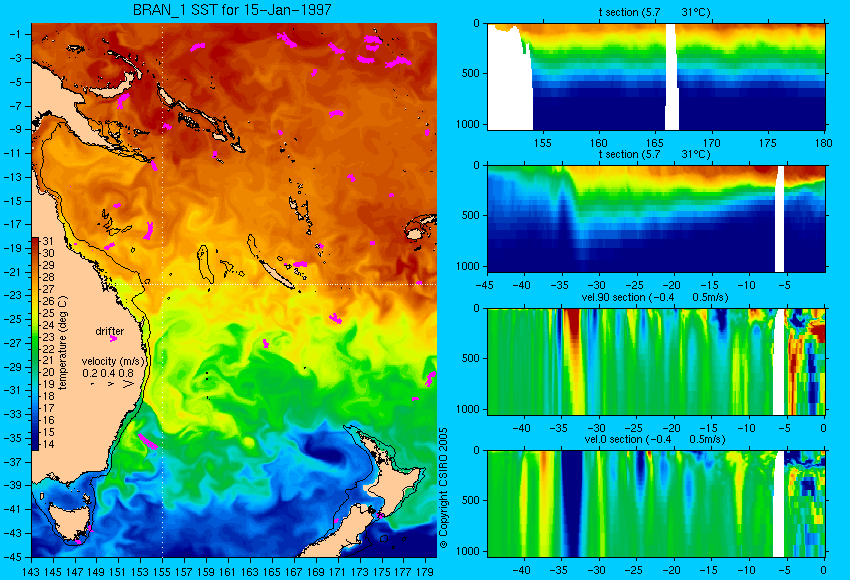This screenshot has height=580, width=850.
Task: Click the "1000" depth label of vel.0 section
Action: tap(467, 551)
